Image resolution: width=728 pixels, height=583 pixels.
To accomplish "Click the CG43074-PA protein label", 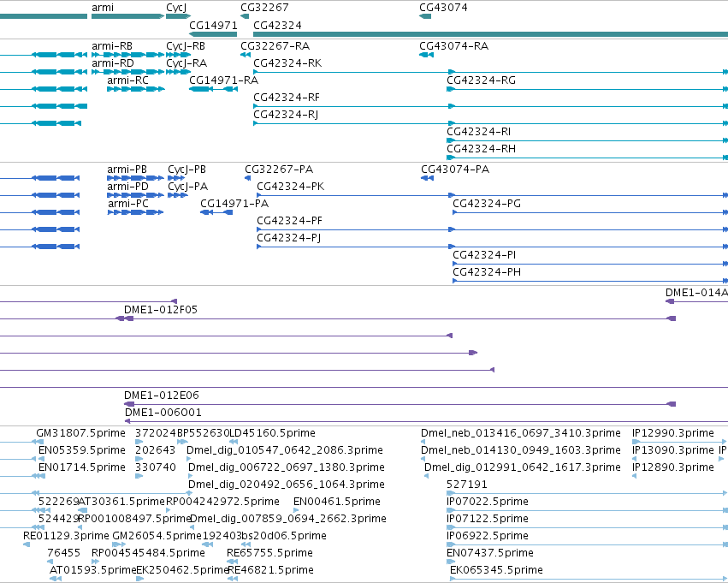I will pos(455,170).
